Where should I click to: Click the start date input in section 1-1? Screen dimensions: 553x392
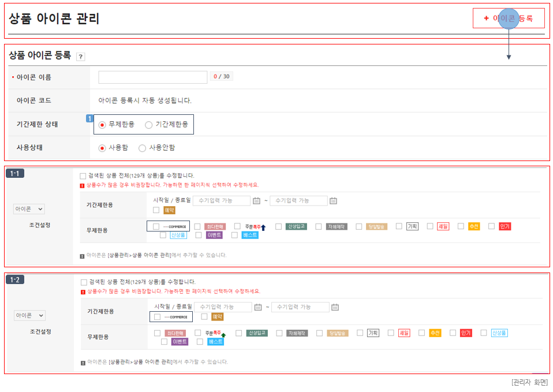pyautogui.click(x=222, y=201)
